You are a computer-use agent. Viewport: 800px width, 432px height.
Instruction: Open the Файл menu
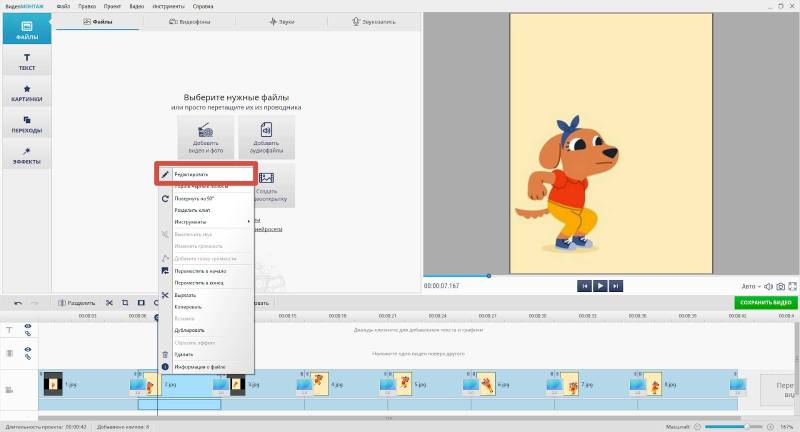(x=63, y=7)
